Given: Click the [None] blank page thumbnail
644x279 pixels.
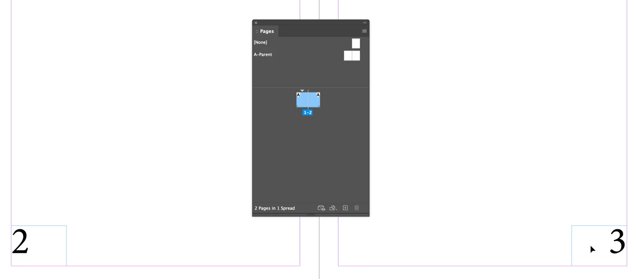Looking at the screenshot, I should click(356, 43).
